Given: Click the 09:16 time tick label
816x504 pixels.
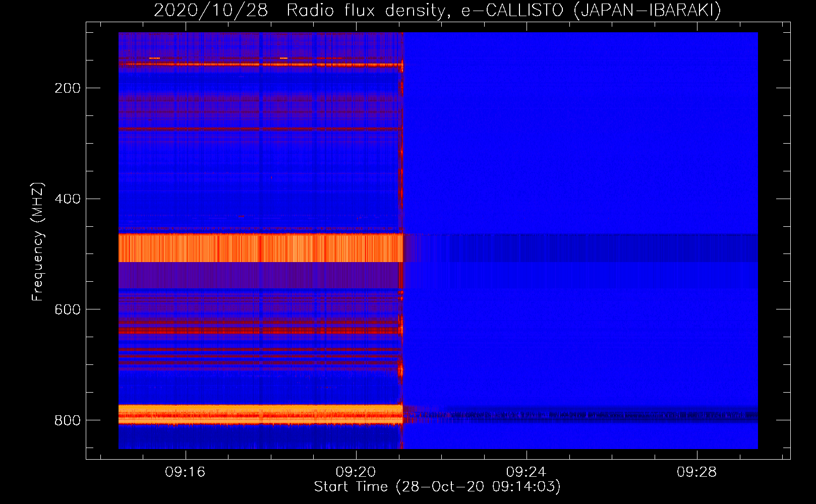Looking at the screenshot, I should (185, 472).
